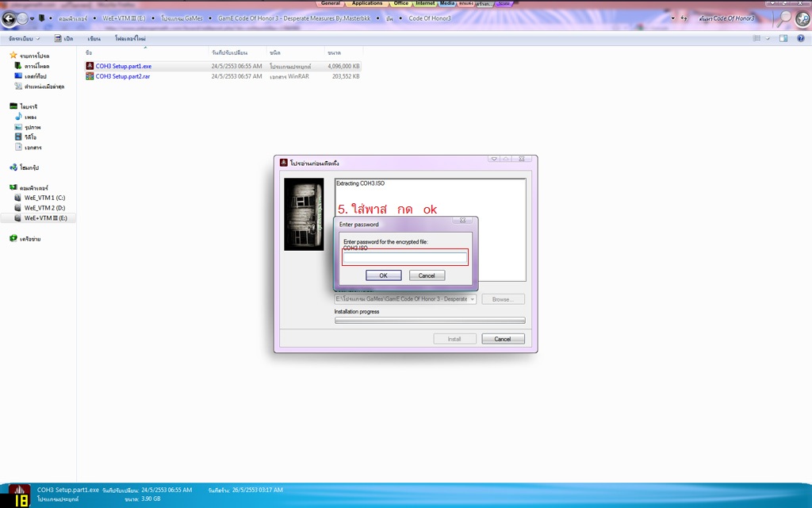Click the เขียน burn toolbar button
Image resolution: width=812 pixels, height=508 pixels.
click(x=94, y=38)
